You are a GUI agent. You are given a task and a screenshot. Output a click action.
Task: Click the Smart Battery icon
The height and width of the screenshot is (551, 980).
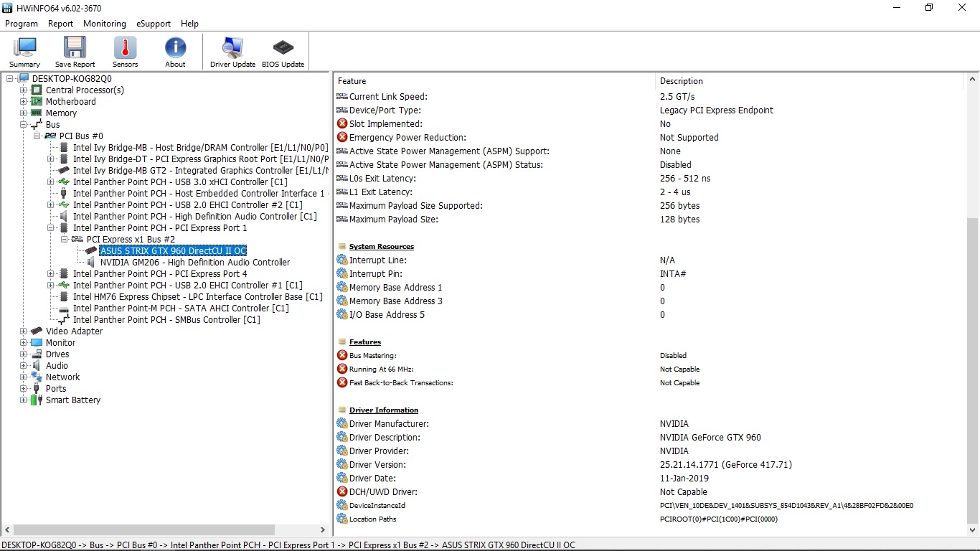pyautogui.click(x=37, y=400)
